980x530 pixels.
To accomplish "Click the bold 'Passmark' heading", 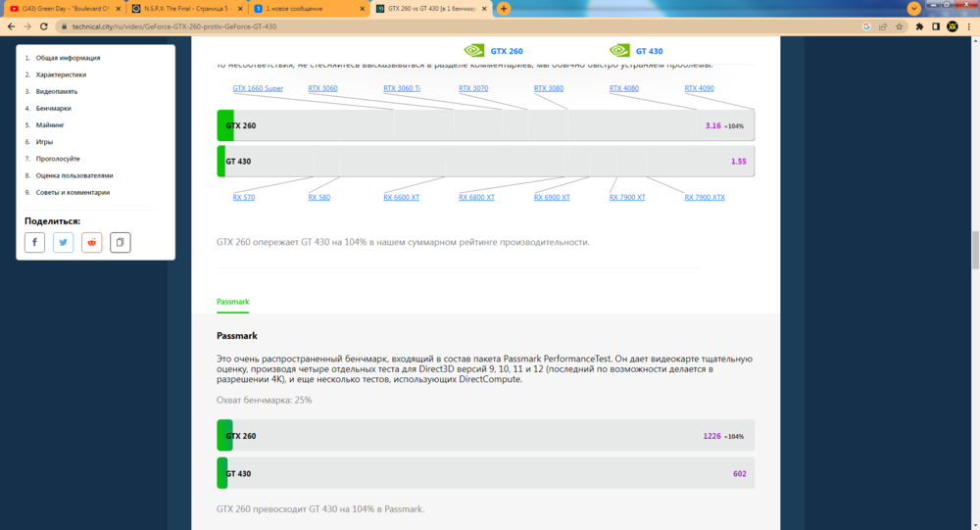I will pyautogui.click(x=237, y=336).
